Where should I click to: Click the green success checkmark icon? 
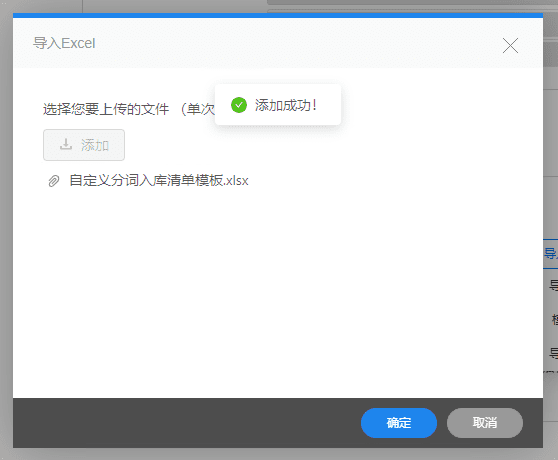point(239,105)
